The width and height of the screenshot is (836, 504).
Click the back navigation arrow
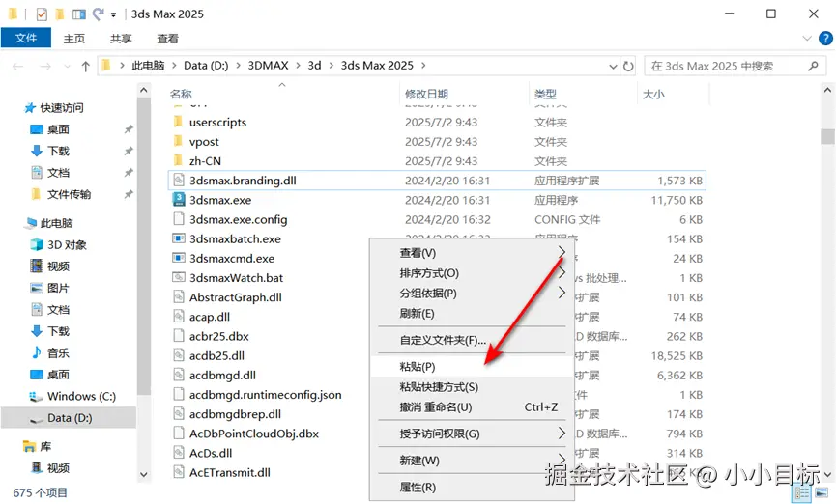[x=17, y=66]
